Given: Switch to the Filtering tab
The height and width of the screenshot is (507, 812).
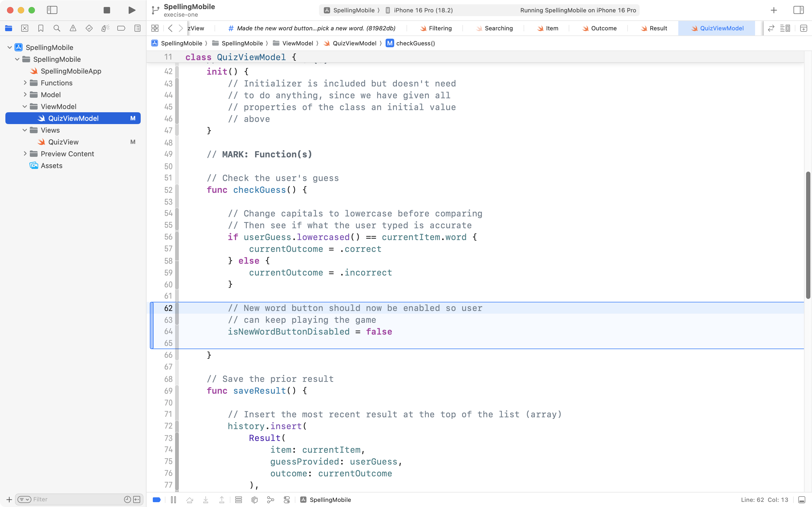Looking at the screenshot, I should point(440,28).
